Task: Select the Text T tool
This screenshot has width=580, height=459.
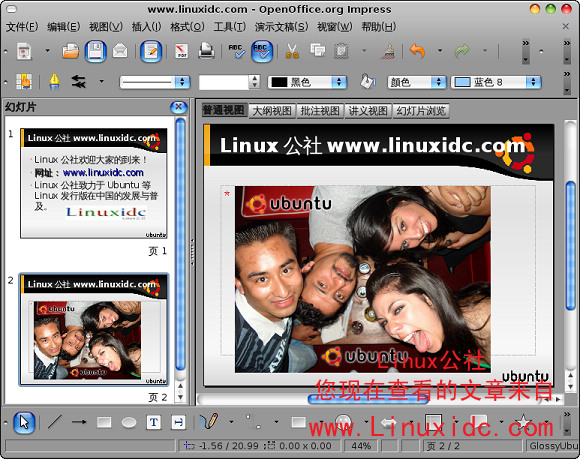Action: click(x=154, y=422)
